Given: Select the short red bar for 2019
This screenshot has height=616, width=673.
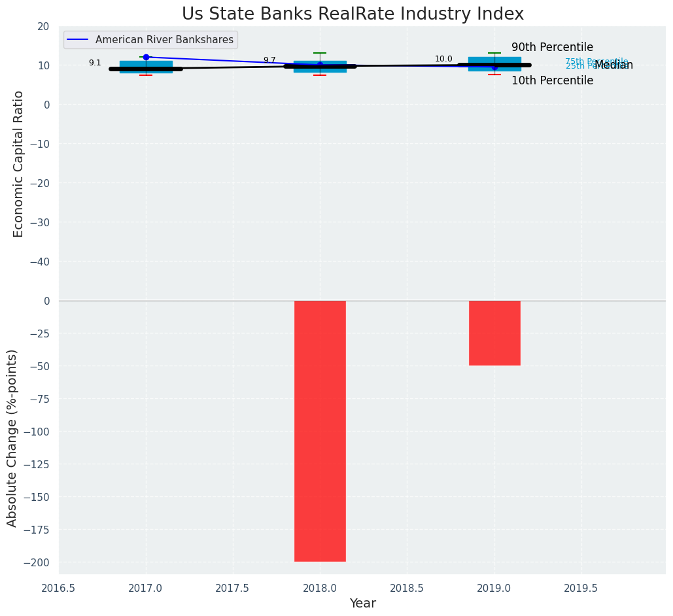Looking at the screenshot, I should pyautogui.click(x=494, y=332).
